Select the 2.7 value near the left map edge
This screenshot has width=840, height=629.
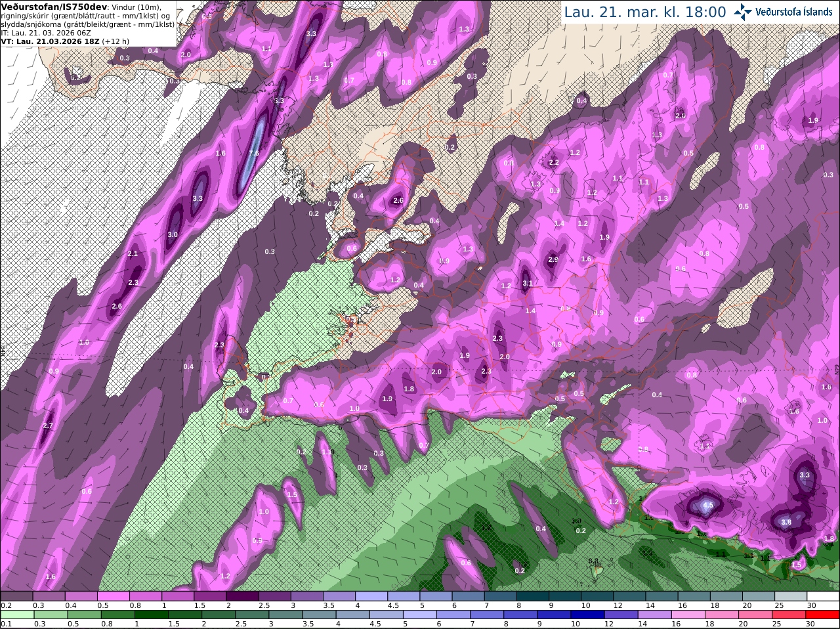[47, 425]
